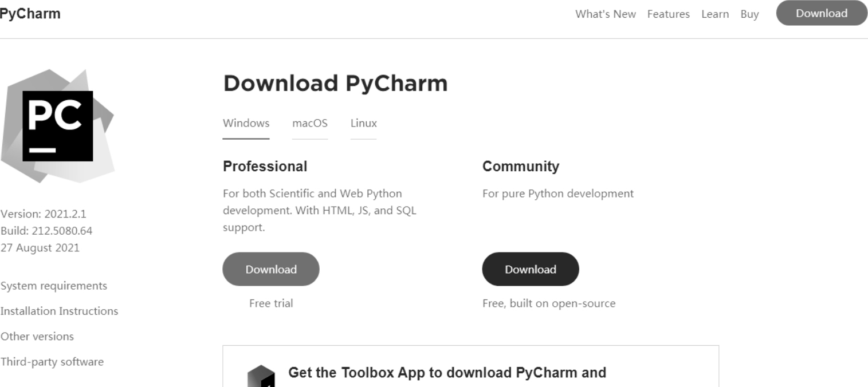Switch to the Windows tab

246,123
